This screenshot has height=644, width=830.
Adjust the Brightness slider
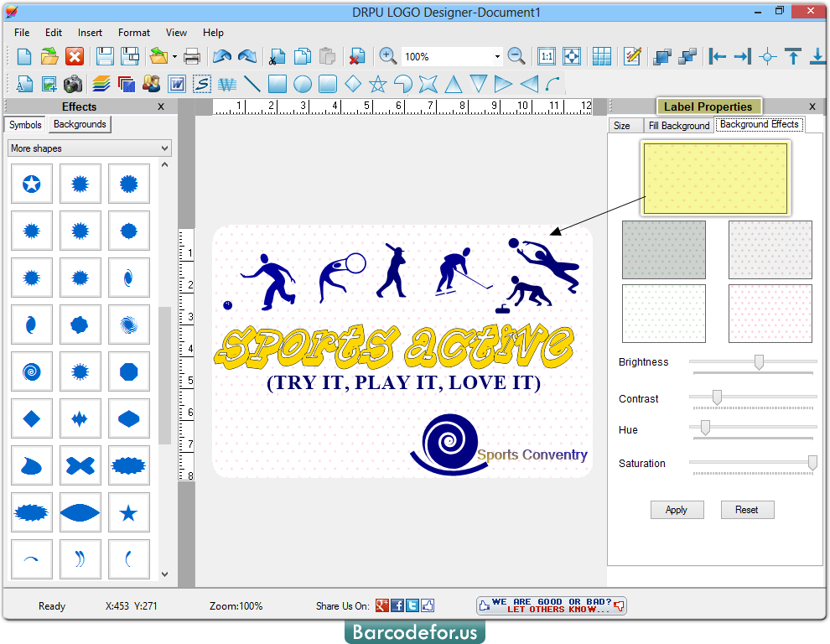pyautogui.click(x=759, y=362)
